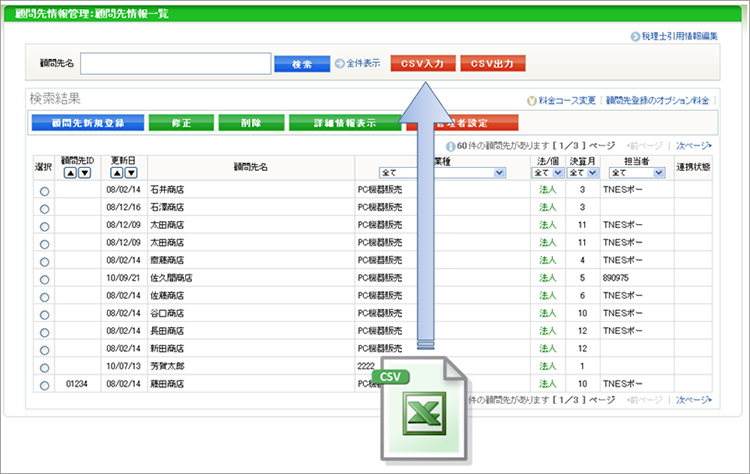Sort 顧問先ID descending with down arrow

85,173
